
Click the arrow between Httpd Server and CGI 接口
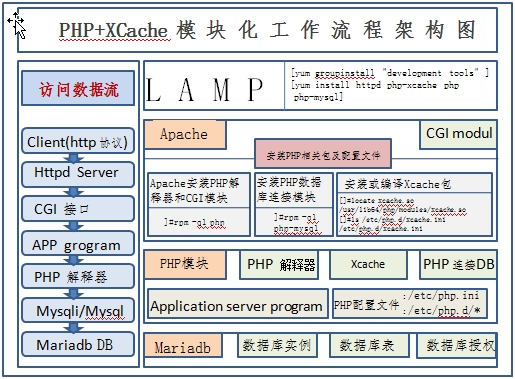pos(74,192)
